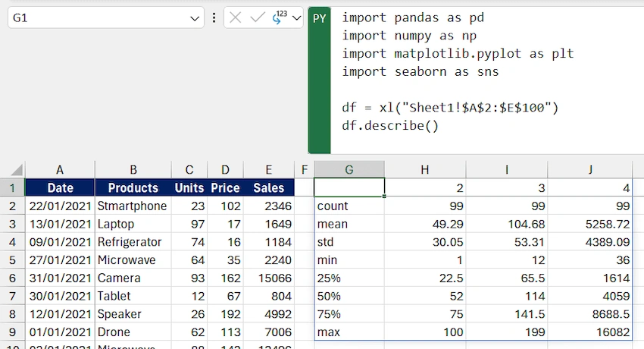Image resolution: width=644 pixels, height=349 pixels.
Task: Click the Sales header cell
Action: [269, 188]
